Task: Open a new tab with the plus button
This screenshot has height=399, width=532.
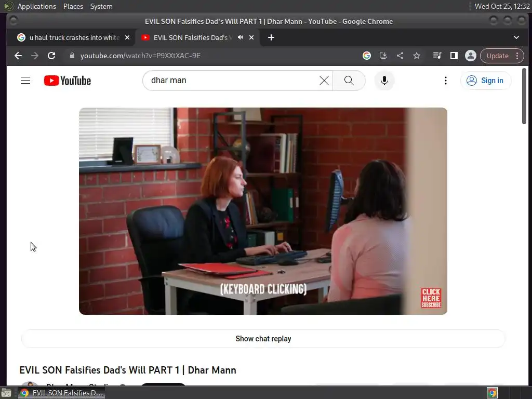Action: pos(271,37)
